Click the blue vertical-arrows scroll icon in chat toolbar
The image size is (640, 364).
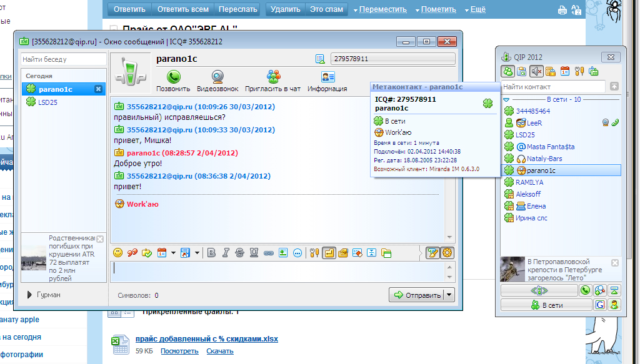click(371, 253)
